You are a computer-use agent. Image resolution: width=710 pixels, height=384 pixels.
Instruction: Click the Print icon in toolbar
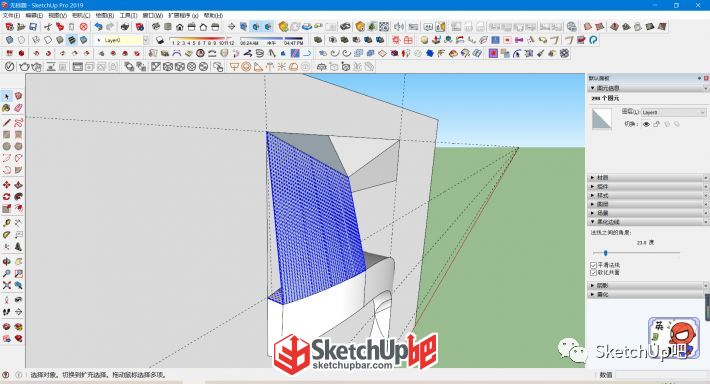tap(125, 27)
